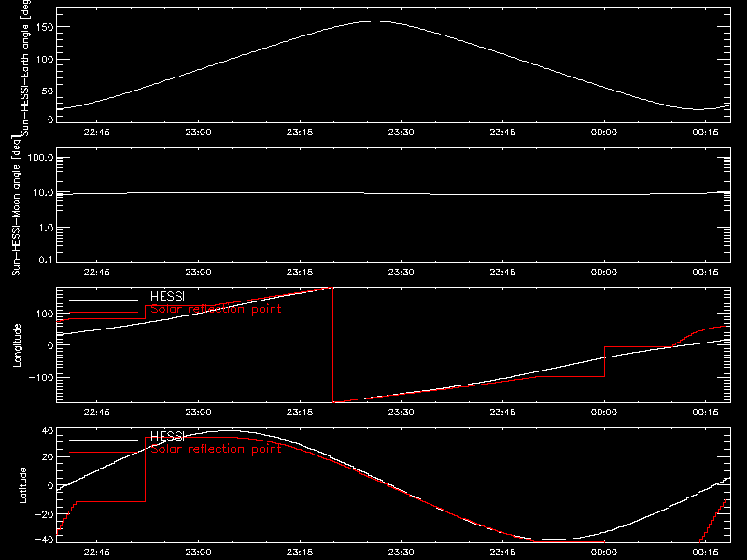Click the 'Sun-HESSI-Moon angle [deg]' axis label
The height and width of the screenshot is (560, 747).
pos(16,204)
